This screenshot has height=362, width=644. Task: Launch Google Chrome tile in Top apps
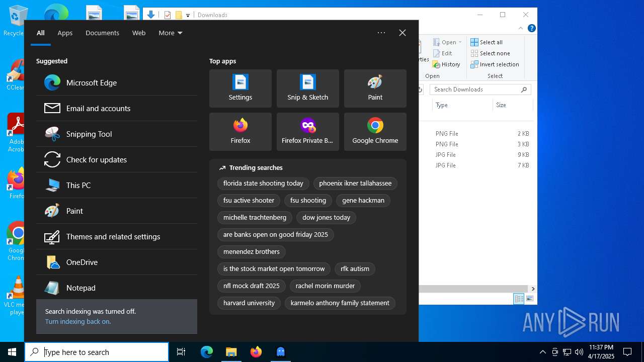point(375,132)
